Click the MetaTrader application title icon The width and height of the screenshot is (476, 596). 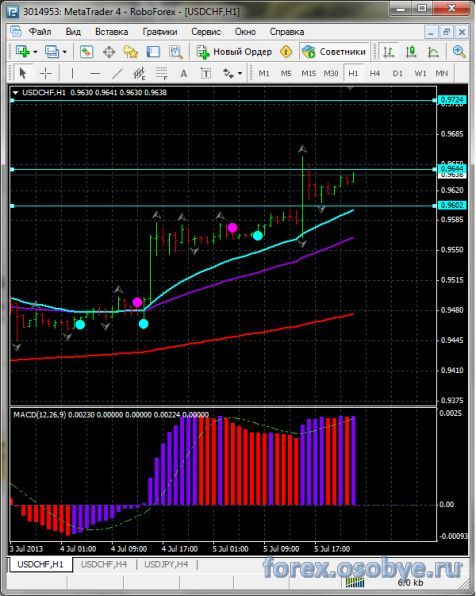coord(12,12)
